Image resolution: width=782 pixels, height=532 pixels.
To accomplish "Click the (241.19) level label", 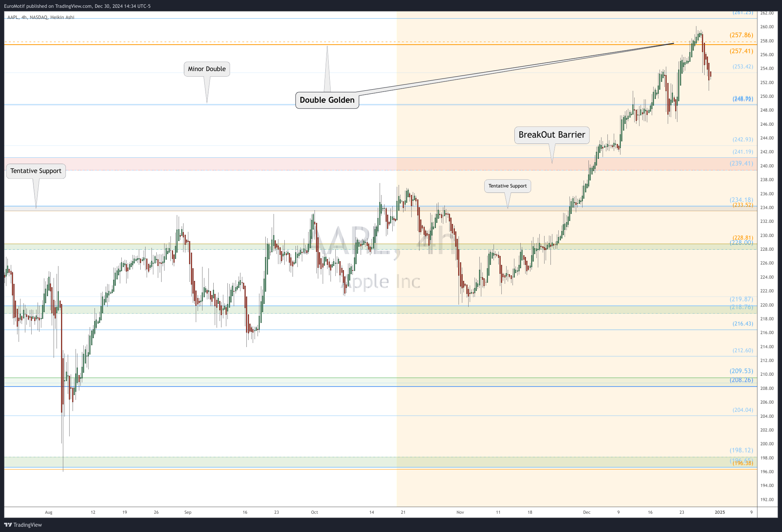I will (743, 152).
